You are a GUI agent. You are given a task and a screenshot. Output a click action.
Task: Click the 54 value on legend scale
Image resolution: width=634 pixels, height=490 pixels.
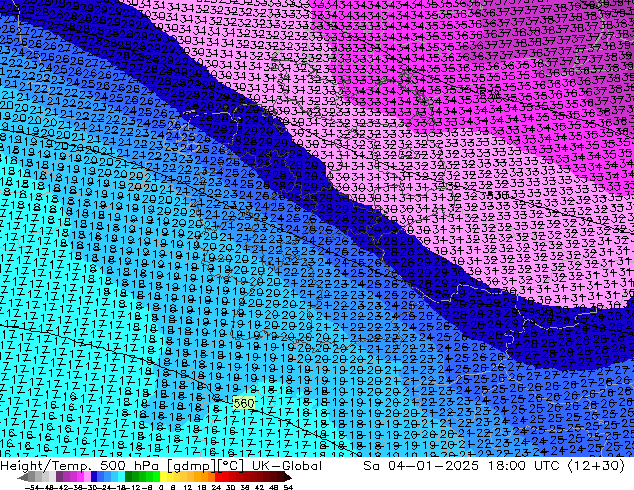288,487
